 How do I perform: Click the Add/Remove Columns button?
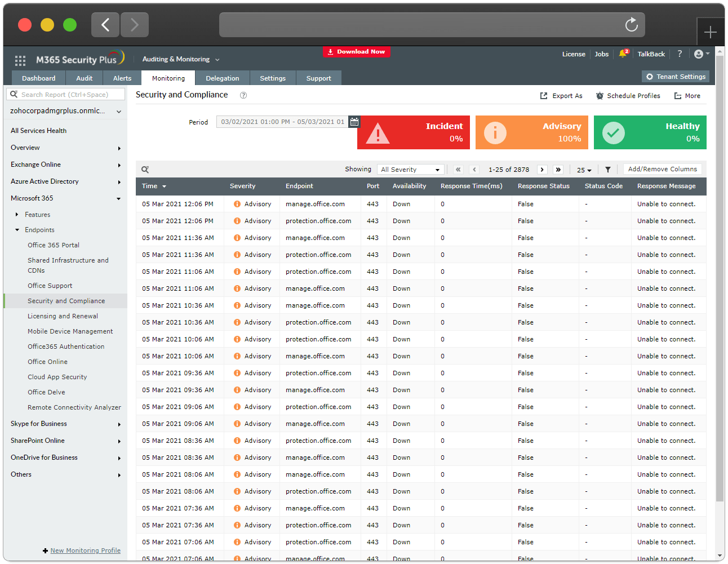663,169
